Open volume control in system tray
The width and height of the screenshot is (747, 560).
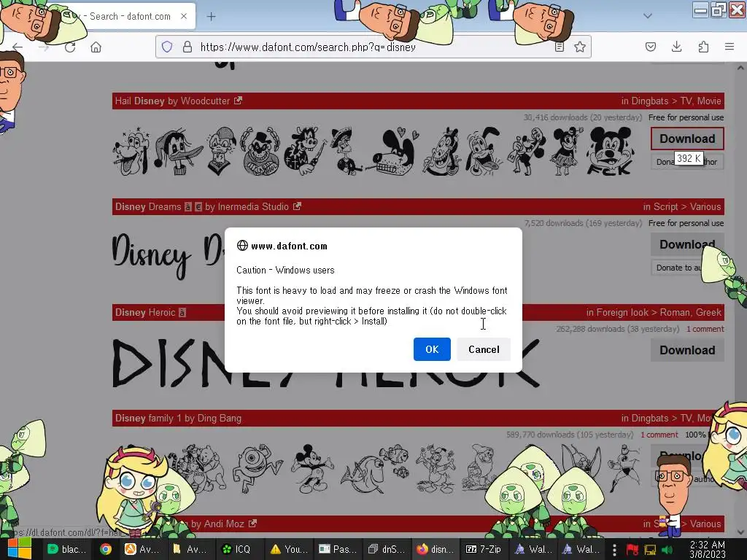667,550
